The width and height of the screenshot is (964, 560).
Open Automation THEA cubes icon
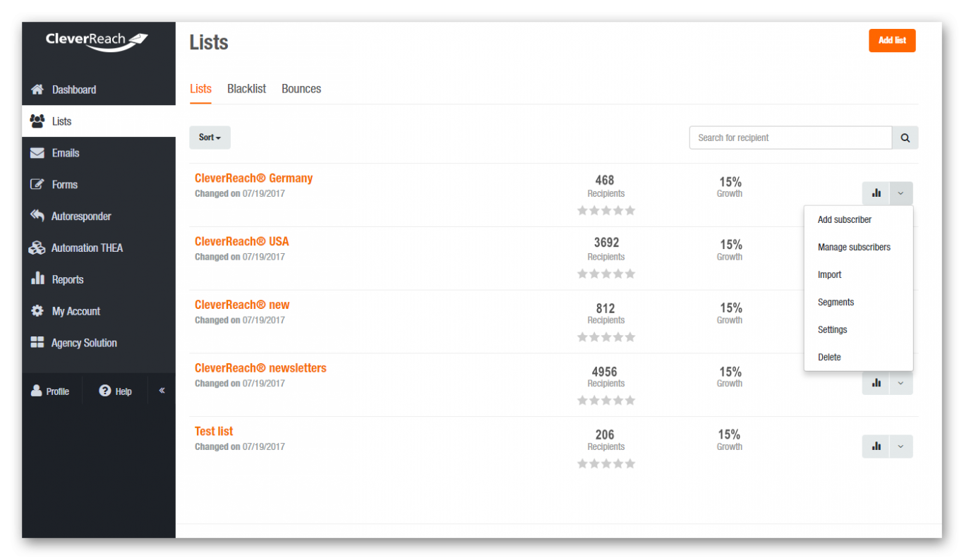click(x=37, y=248)
